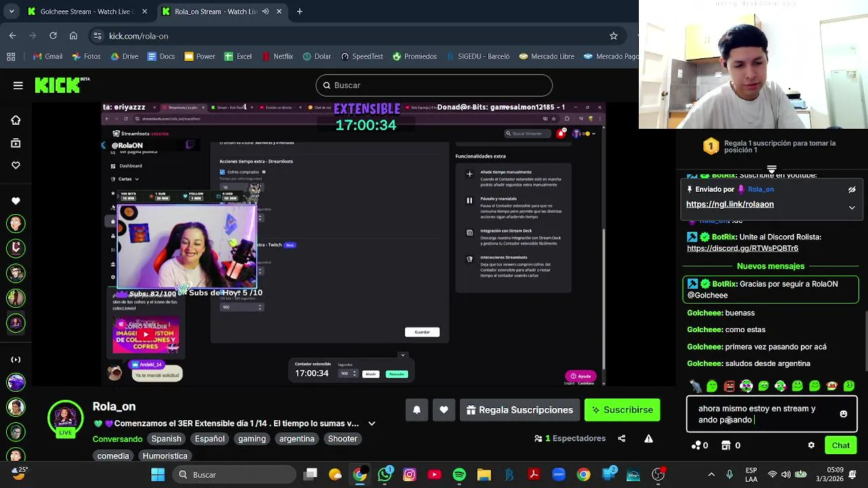Open WhatsApp from the taskbar
Screen dimensions: 868x488
tap(384, 474)
